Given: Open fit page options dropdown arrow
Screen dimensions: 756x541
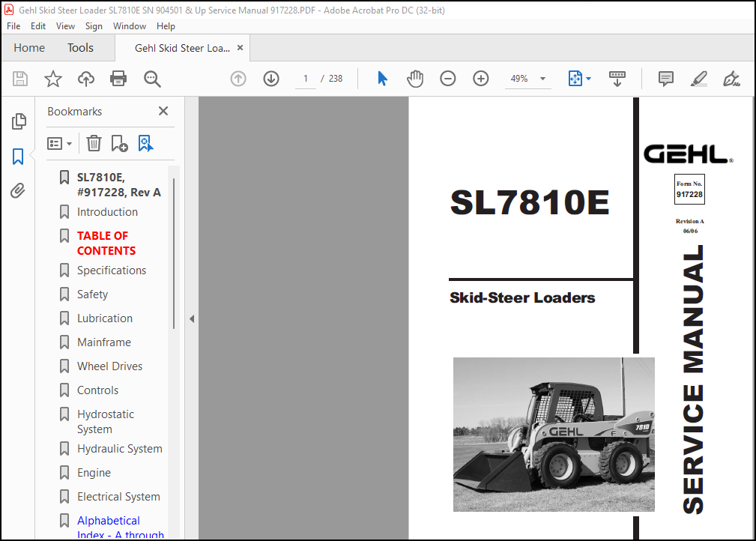Looking at the screenshot, I should pyautogui.click(x=588, y=79).
